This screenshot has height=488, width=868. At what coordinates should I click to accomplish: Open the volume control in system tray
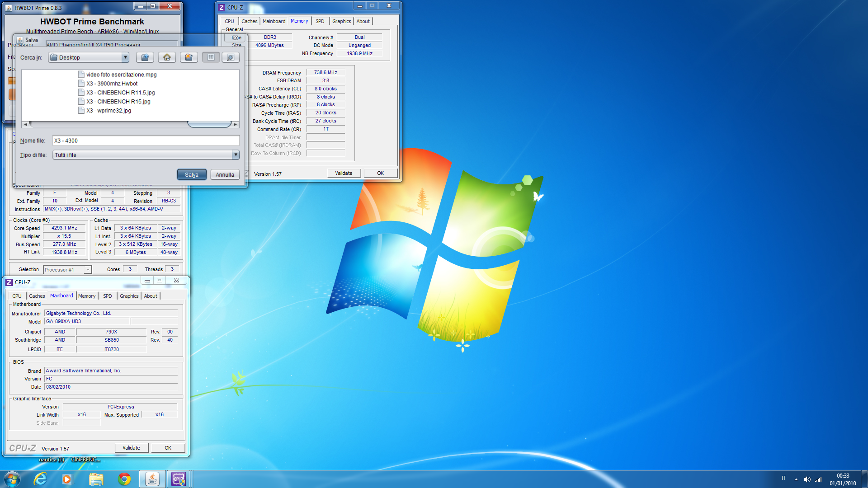[x=807, y=479]
